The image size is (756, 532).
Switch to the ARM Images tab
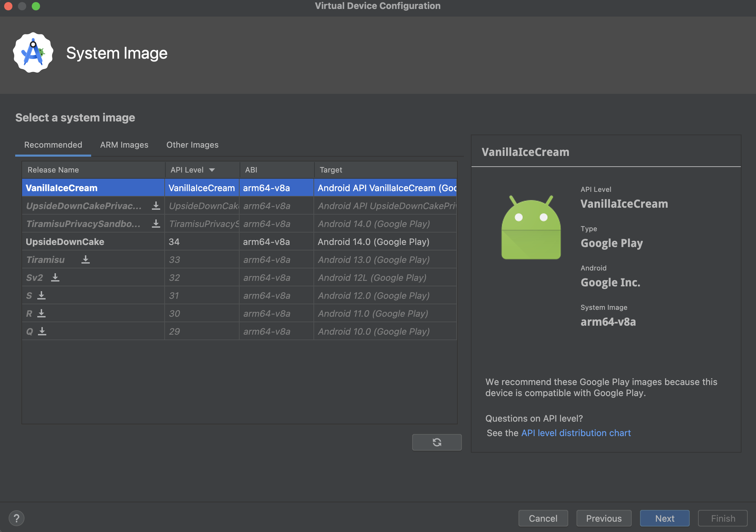tap(124, 145)
